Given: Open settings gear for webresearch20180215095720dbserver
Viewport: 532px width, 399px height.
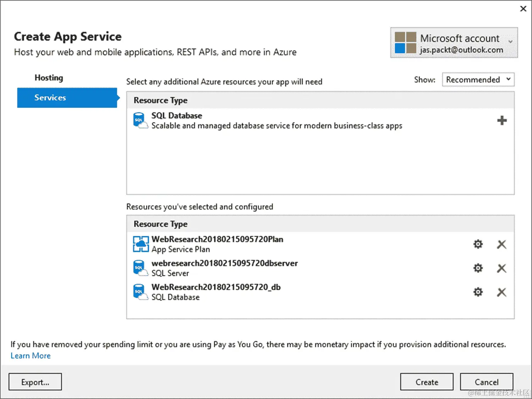Looking at the screenshot, I should coord(478,268).
